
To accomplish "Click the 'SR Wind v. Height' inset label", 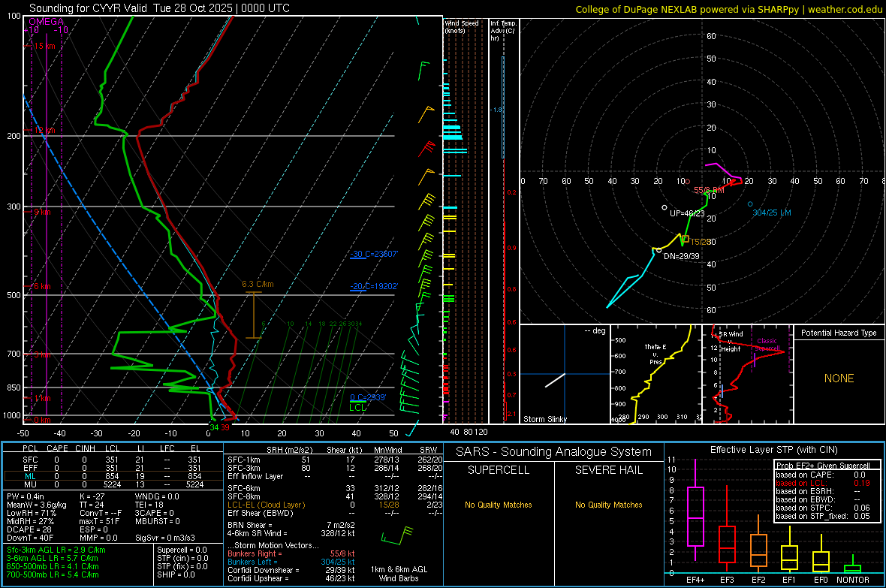I will click(731, 342).
